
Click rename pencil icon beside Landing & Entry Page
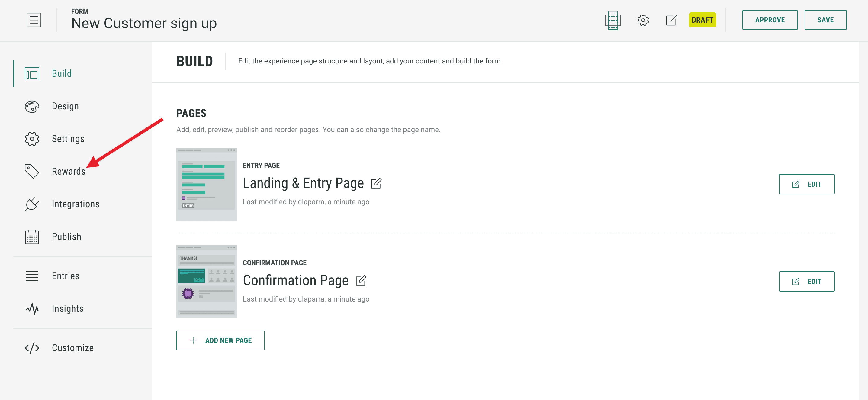376,183
